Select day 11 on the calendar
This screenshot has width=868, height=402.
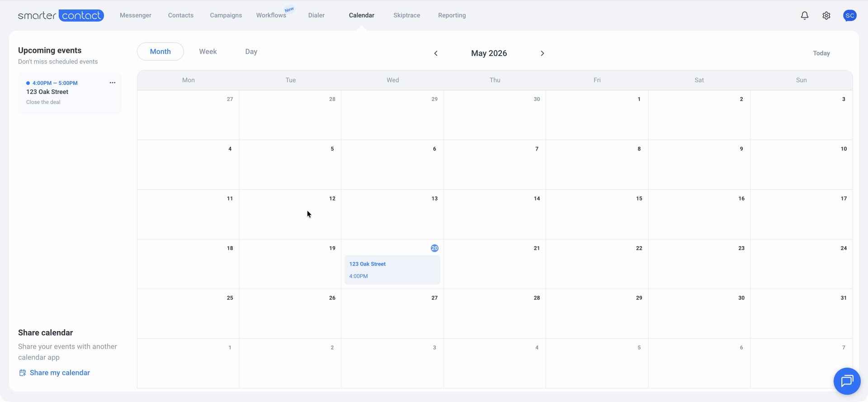point(188,214)
